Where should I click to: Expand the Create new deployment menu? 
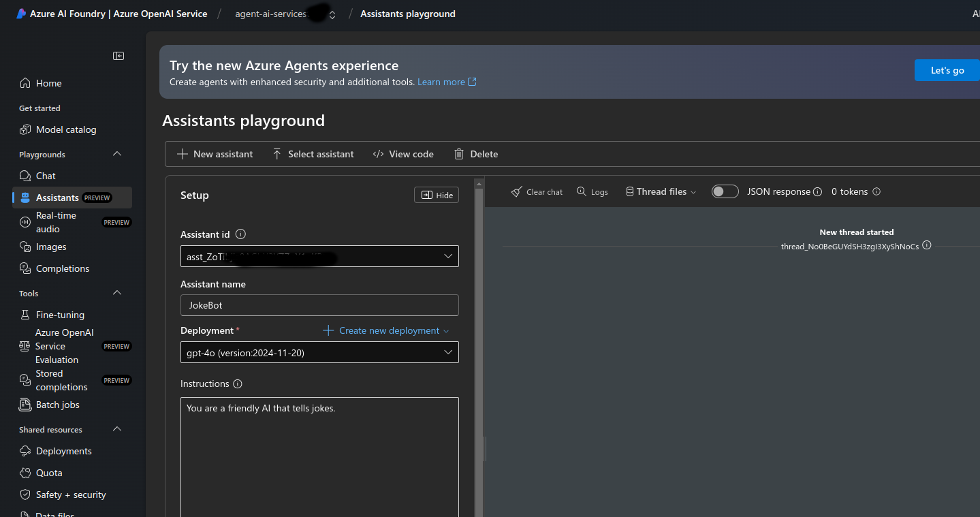click(x=385, y=330)
